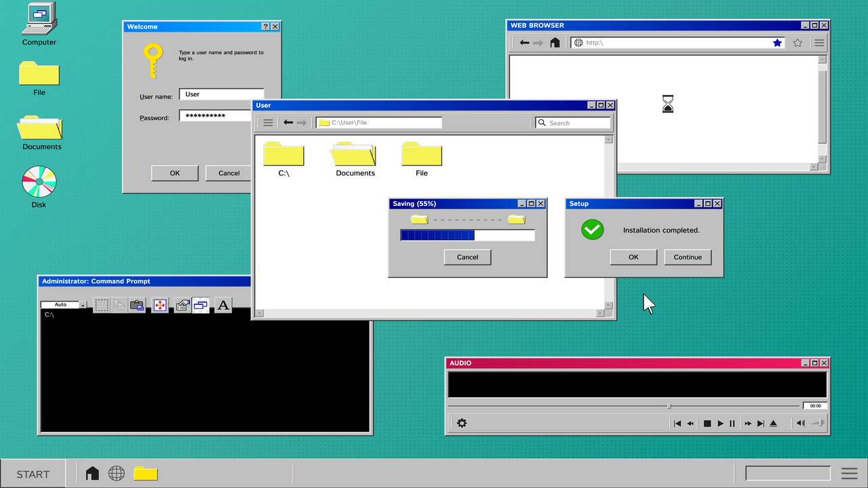The image size is (868, 488).
Task: Open the taskbar menu icon at far right
Action: pos(849,473)
